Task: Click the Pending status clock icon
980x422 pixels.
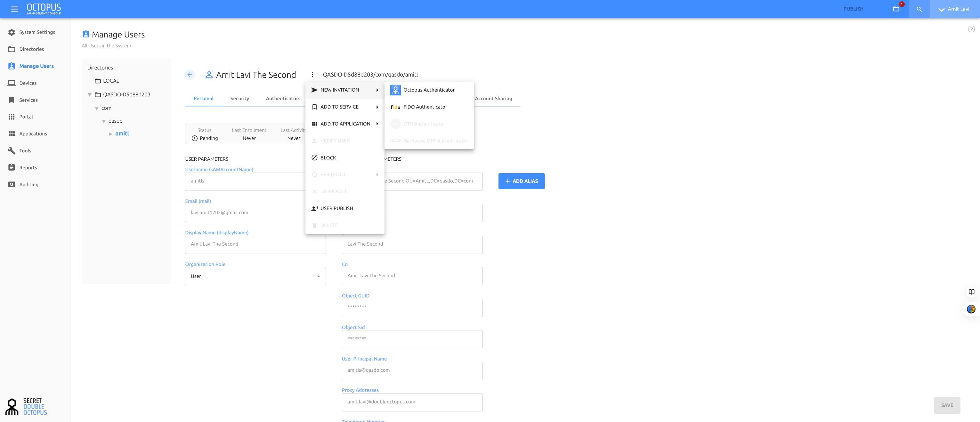Action: (x=194, y=139)
